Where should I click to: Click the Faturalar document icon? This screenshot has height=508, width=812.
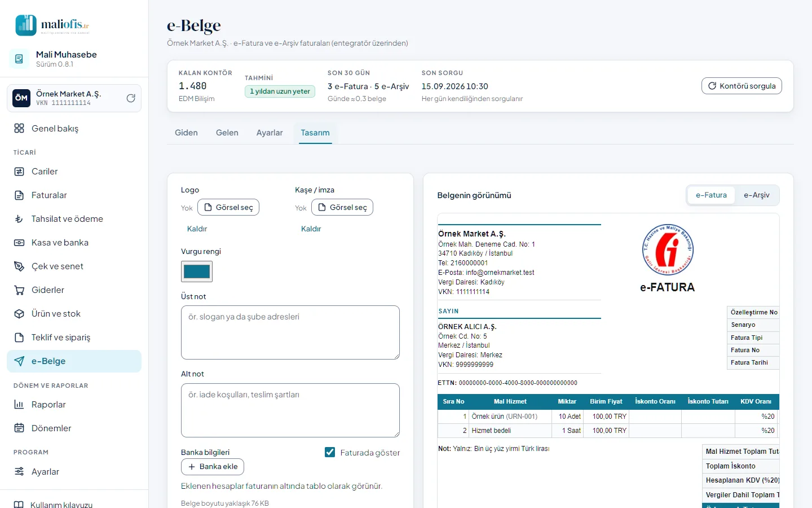coord(19,195)
